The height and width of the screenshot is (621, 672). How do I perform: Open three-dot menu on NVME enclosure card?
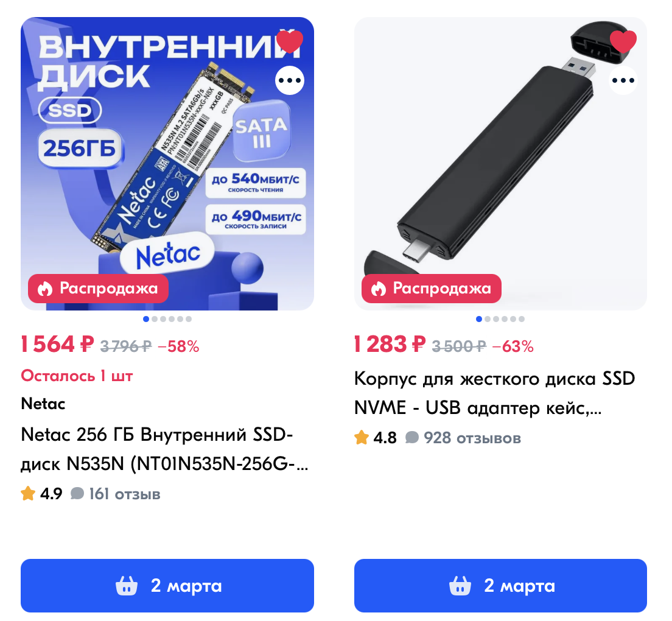[x=623, y=80]
